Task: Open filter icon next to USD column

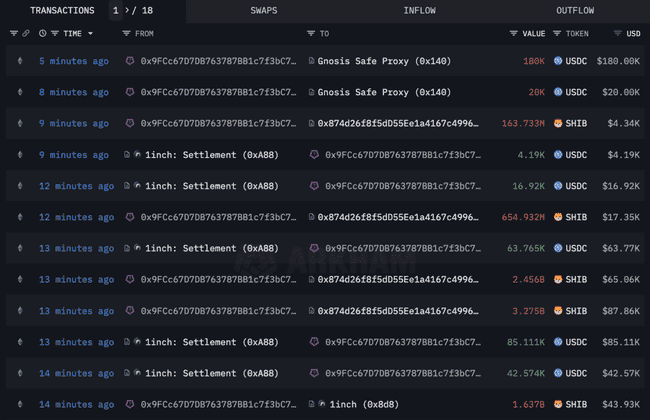Action: coord(618,33)
